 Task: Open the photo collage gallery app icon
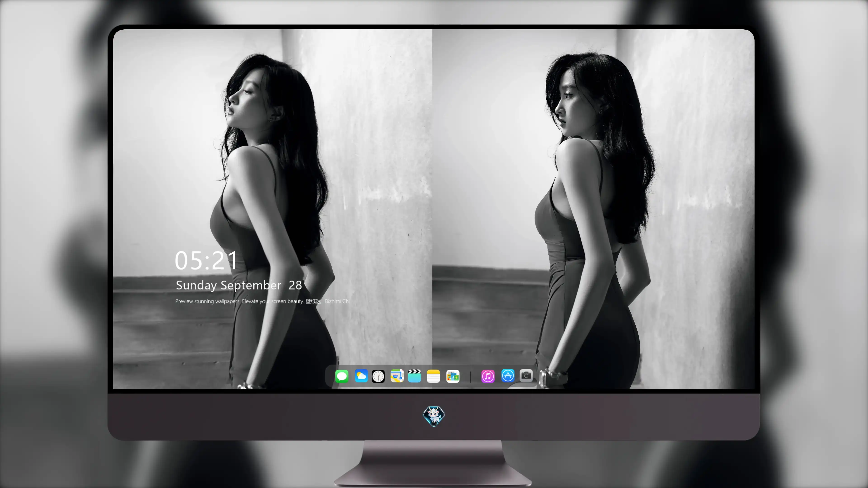[x=453, y=376]
